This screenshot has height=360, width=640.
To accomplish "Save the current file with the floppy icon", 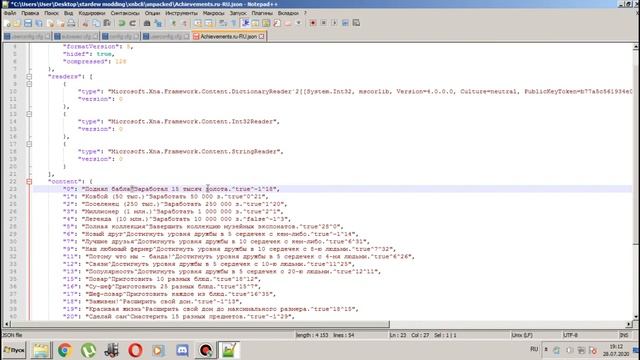I will 28,23.
